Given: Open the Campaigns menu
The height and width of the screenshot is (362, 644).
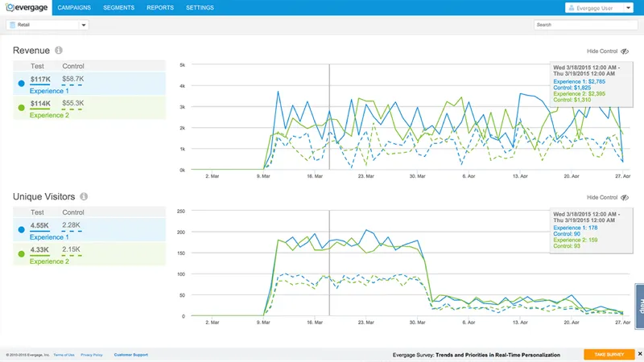Looking at the screenshot, I should (74, 7).
